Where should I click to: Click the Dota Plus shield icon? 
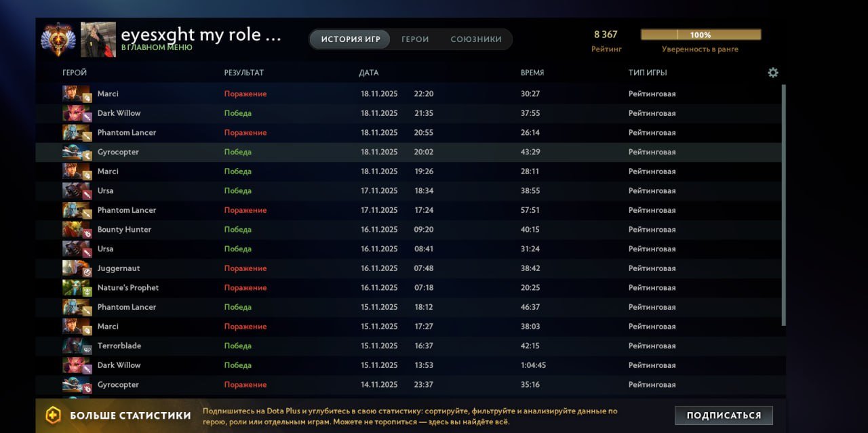click(52, 415)
